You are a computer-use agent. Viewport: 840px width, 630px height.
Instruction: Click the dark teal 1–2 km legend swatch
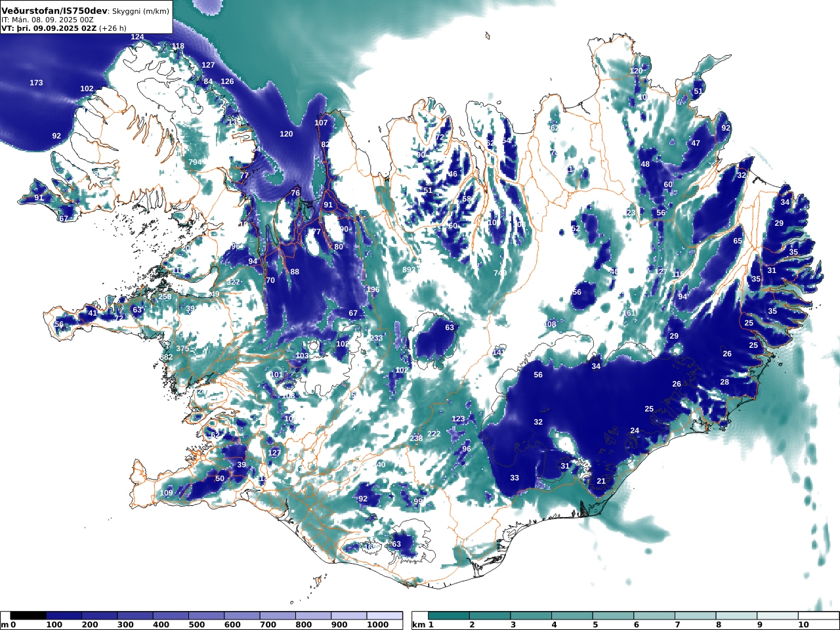point(449,616)
